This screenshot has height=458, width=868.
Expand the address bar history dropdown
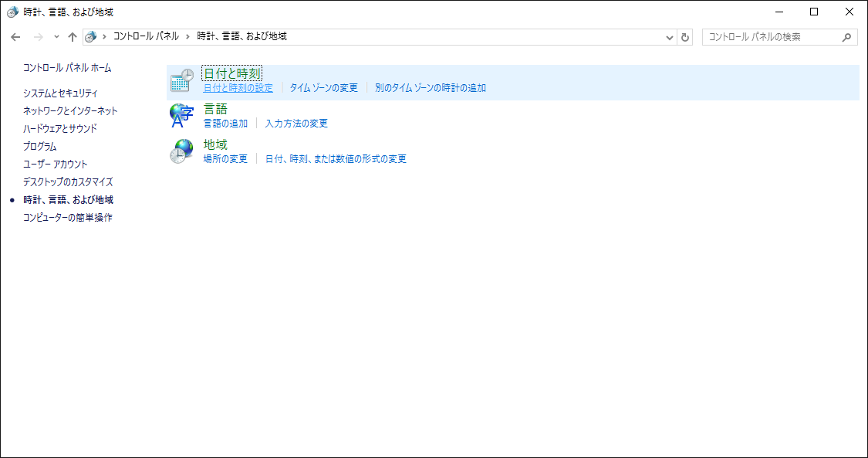tap(669, 37)
